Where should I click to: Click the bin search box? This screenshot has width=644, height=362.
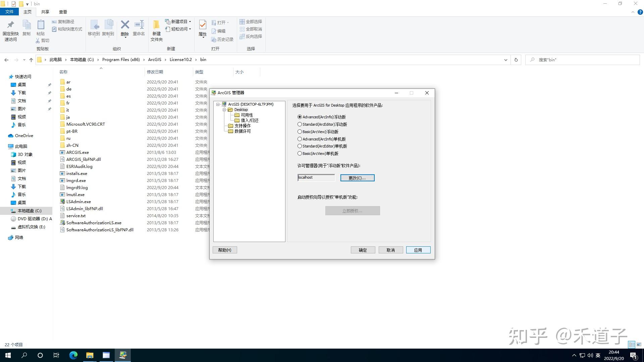[583, 60]
